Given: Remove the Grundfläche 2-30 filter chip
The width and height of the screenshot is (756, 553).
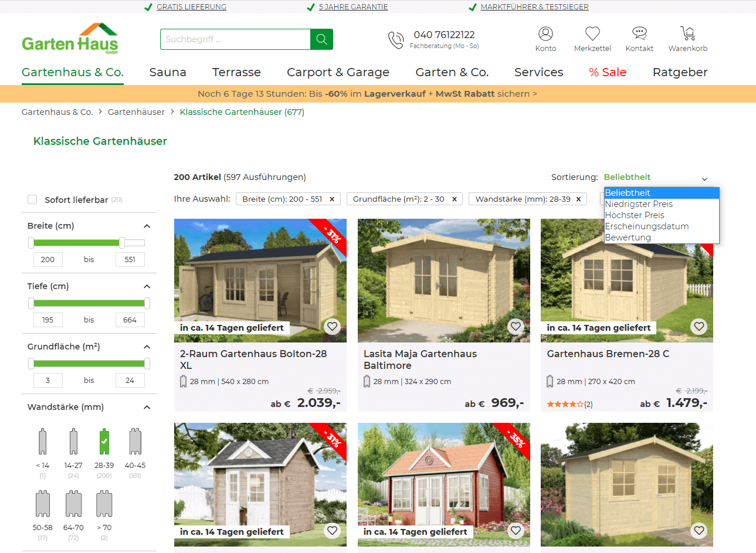Looking at the screenshot, I should tap(454, 199).
